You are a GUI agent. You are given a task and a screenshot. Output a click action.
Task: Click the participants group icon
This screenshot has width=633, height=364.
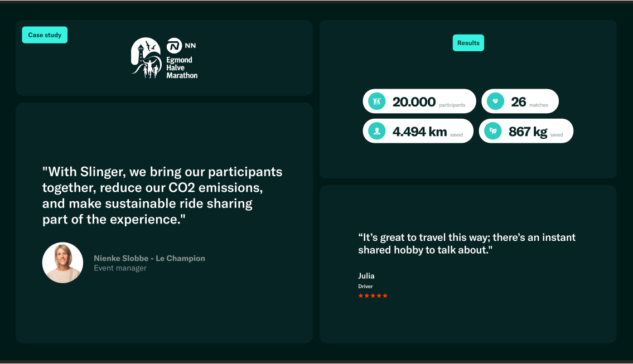click(378, 101)
